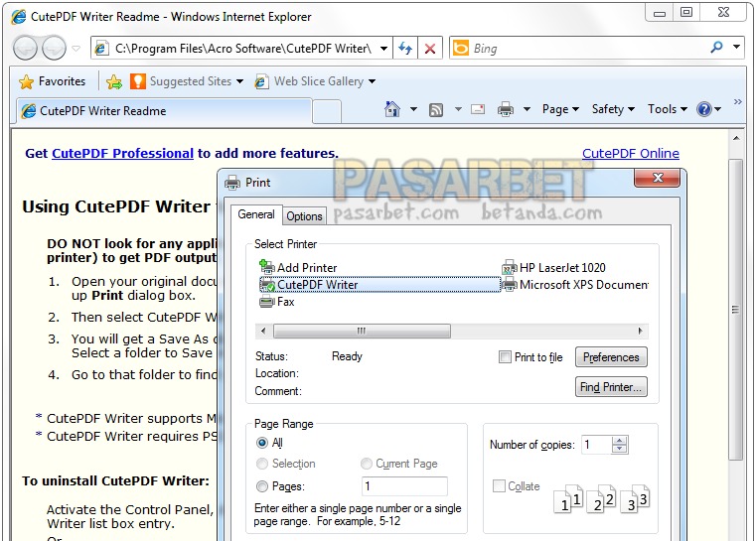Open the CutePDF Online link
The width and height of the screenshot is (756, 541).
coord(631,153)
